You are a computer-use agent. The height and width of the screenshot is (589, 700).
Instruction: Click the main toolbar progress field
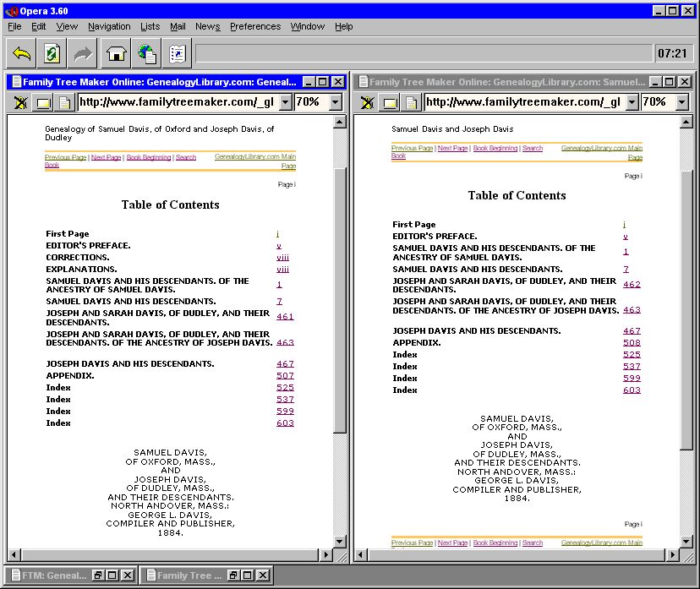click(x=424, y=53)
